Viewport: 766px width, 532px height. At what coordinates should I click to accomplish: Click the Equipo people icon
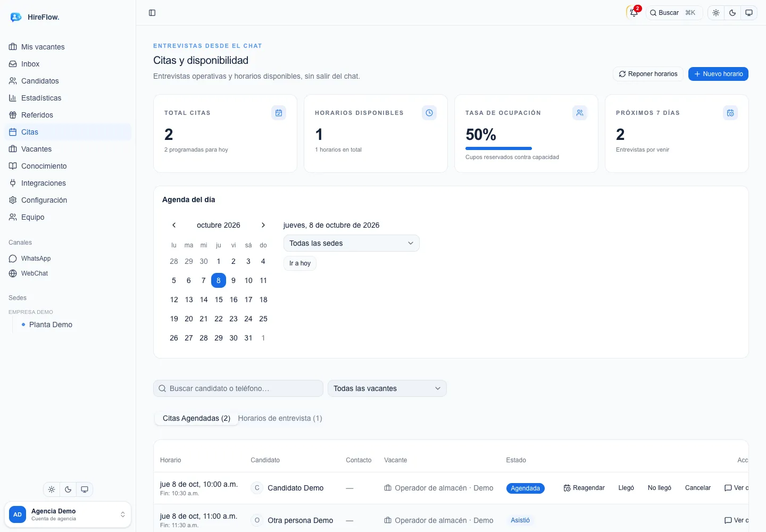click(x=13, y=217)
